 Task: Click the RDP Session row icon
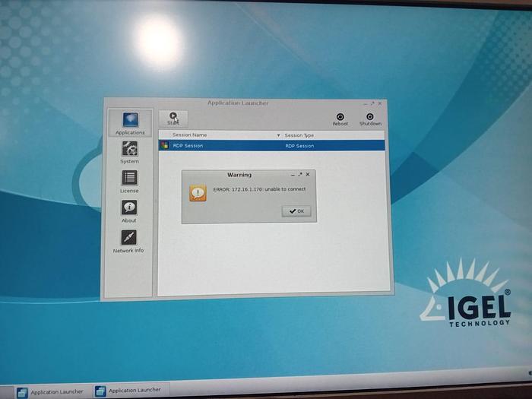164,145
